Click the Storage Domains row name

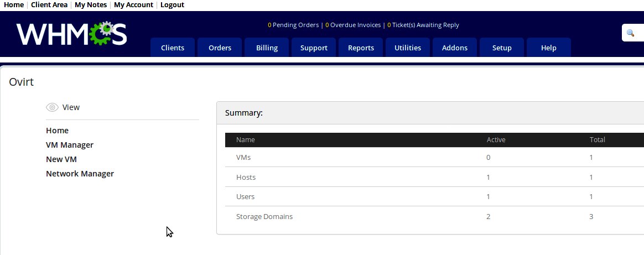point(264,216)
